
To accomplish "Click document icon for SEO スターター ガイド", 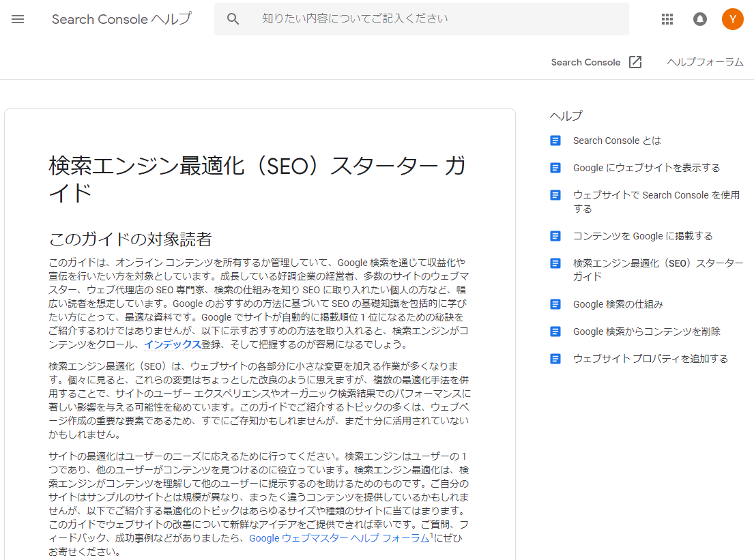I will pos(555,263).
